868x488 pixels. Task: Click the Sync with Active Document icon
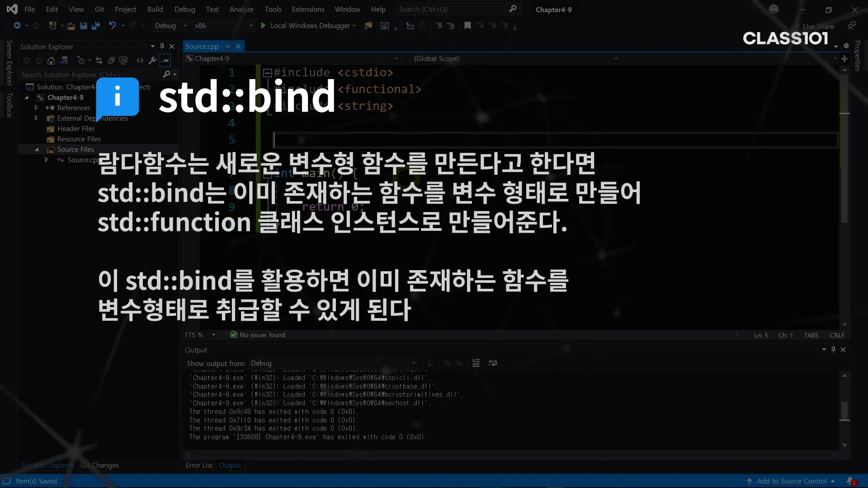[99, 61]
